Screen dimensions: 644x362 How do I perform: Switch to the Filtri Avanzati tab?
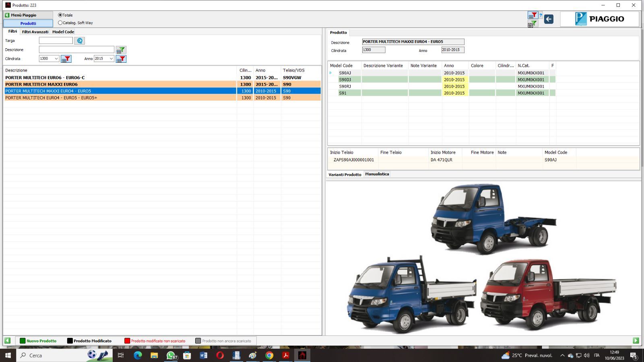35,32
